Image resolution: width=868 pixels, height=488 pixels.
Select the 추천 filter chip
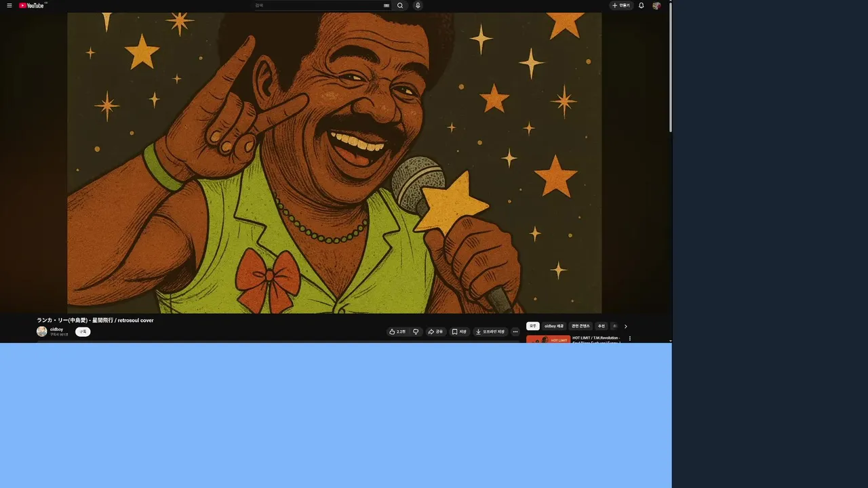click(601, 326)
